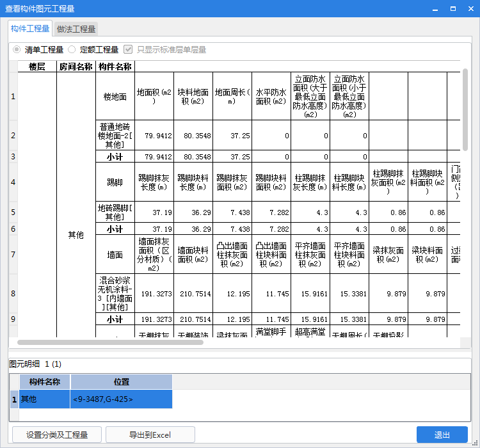
Task: Click the 房间名称 column header
Action: [76, 67]
